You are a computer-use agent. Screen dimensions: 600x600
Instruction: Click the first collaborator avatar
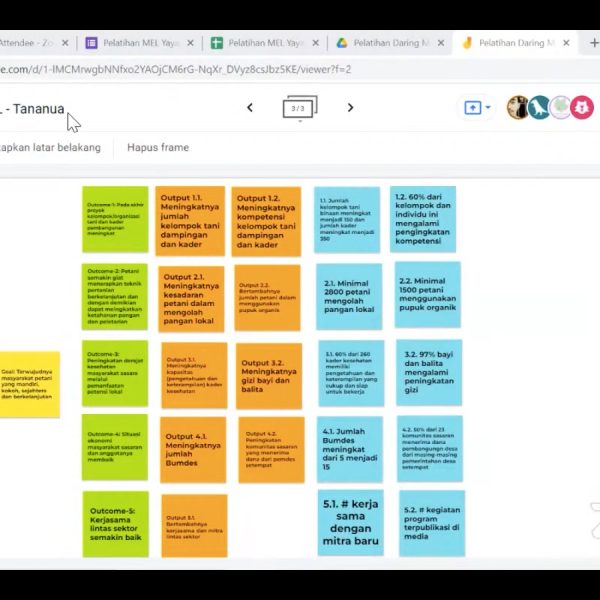click(x=517, y=108)
